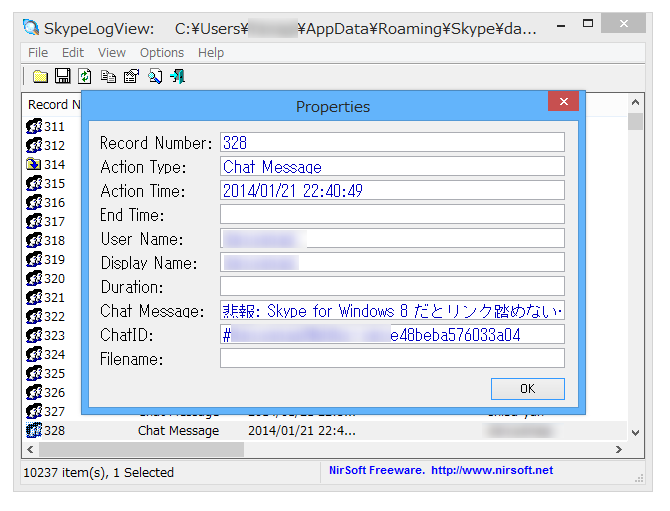670x511 pixels.
Task: Select the chat icon of record 327
Action: 34,411
